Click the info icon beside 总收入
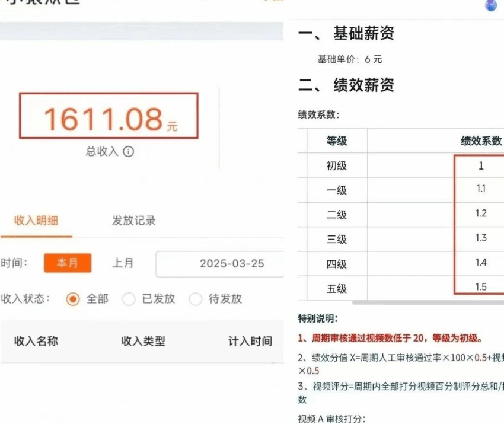The height and width of the screenshot is (424, 504). click(129, 152)
